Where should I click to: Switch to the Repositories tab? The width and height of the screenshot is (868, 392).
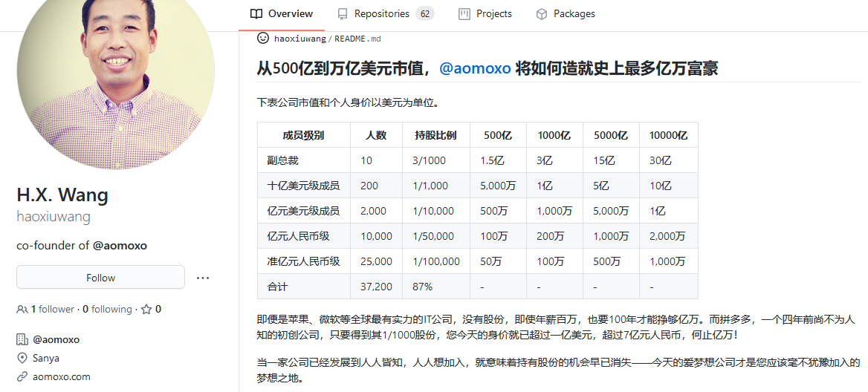[x=386, y=14]
